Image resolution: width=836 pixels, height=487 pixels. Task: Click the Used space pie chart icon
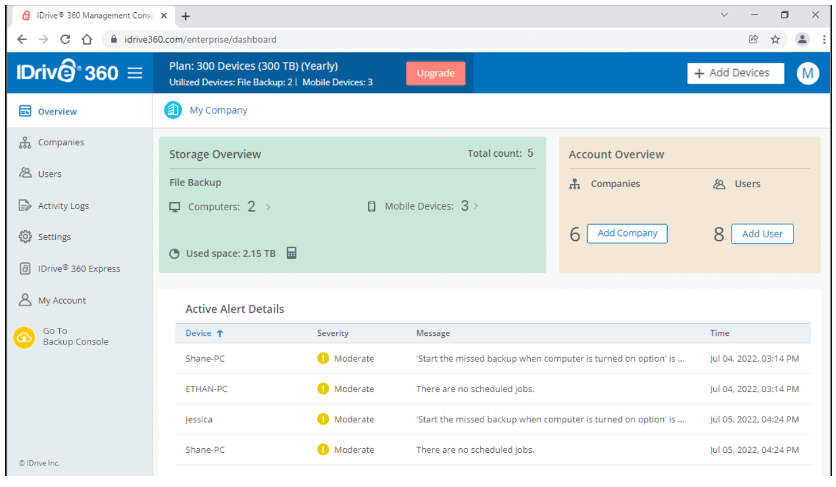[x=174, y=254]
